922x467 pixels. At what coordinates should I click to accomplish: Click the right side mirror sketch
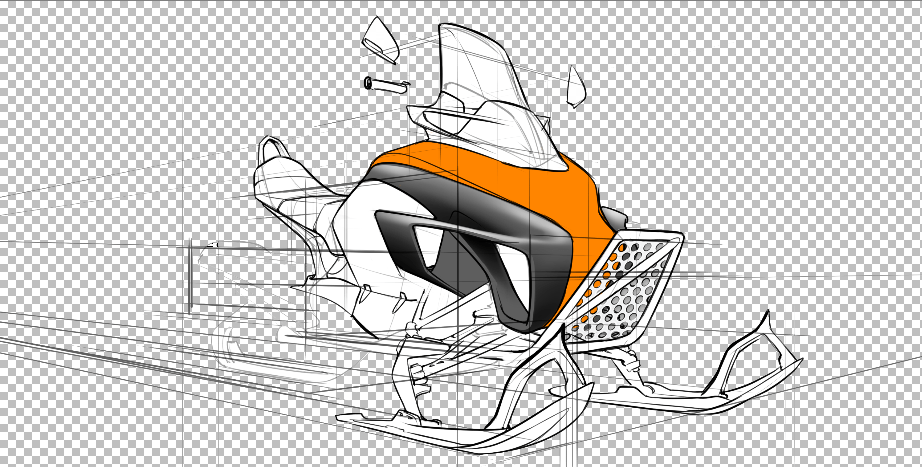click(575, 88)
